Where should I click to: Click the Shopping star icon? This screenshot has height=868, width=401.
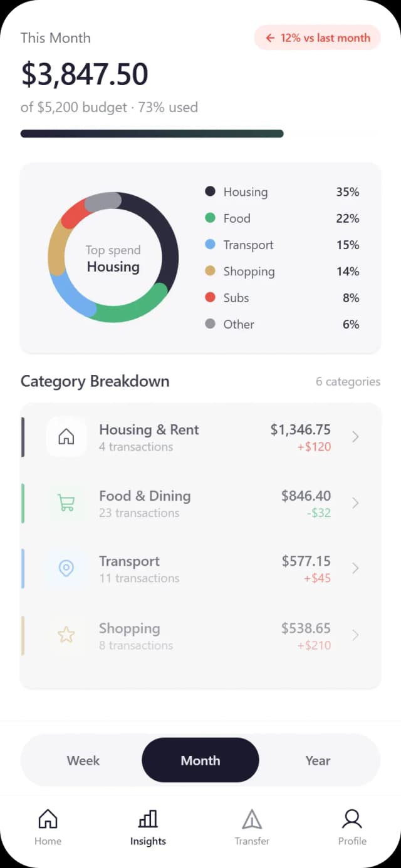pos(66,635)
